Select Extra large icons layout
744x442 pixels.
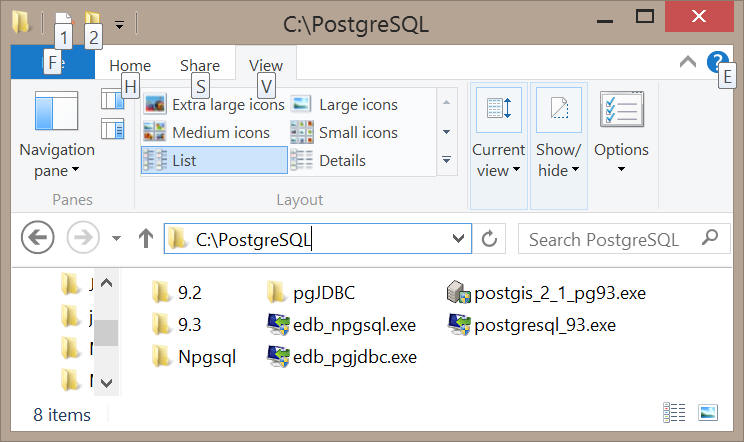(214, 104)
